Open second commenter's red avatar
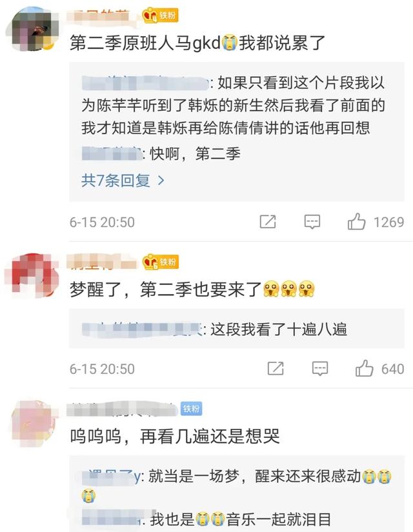Image resolution: width=413 pixels, height=532 pixels. 33,276
